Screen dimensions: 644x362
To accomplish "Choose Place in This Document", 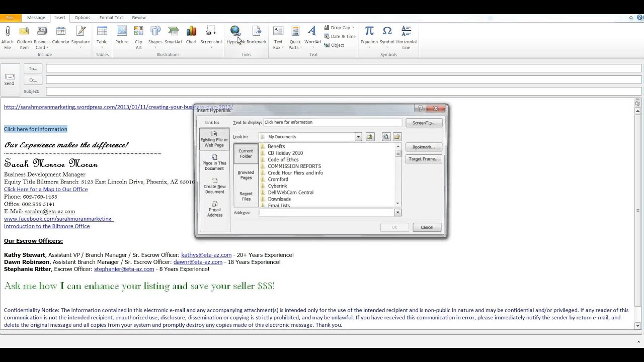I will [x=214, y=162].
